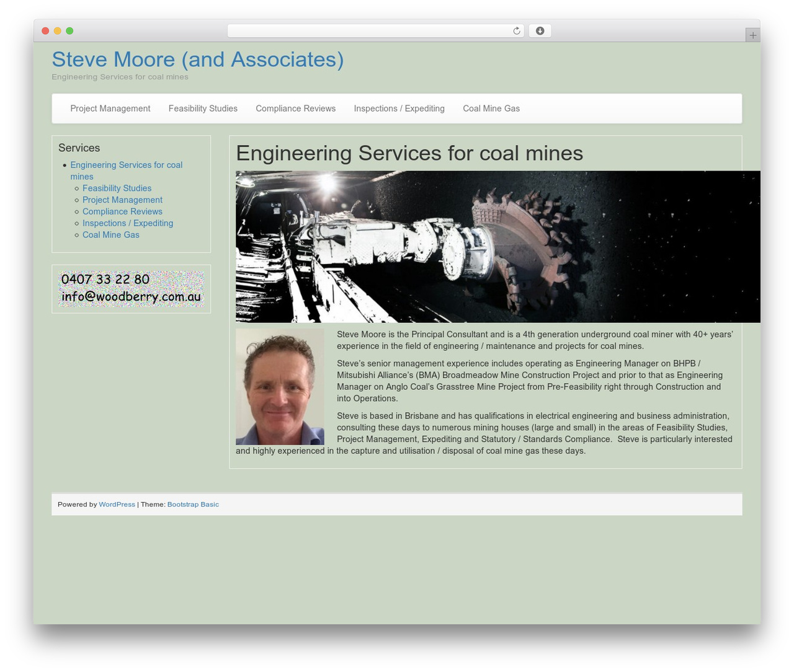Open the browser downloads button
The image size is (794, 672).
tap(540, 31)
